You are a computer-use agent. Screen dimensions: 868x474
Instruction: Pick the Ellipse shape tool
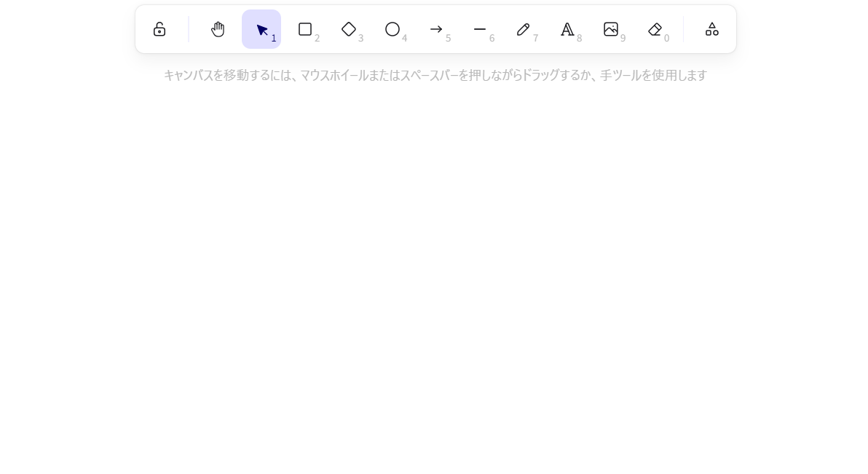(392, 29)
